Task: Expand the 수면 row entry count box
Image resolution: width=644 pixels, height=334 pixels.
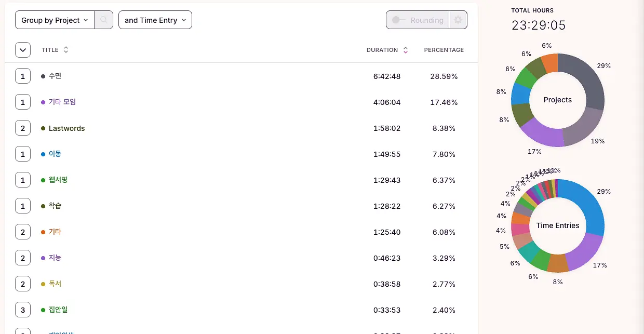Action: pyautogui.click(x=23, y=76)
